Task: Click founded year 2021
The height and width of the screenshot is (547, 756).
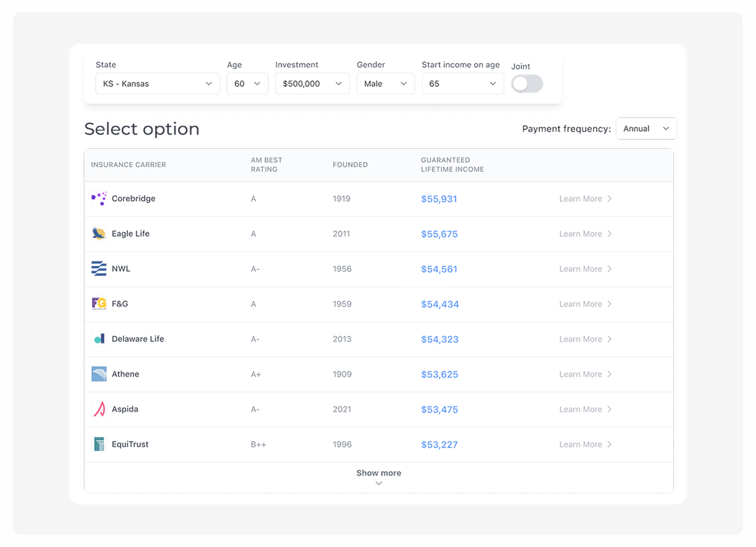Action: 342,409
